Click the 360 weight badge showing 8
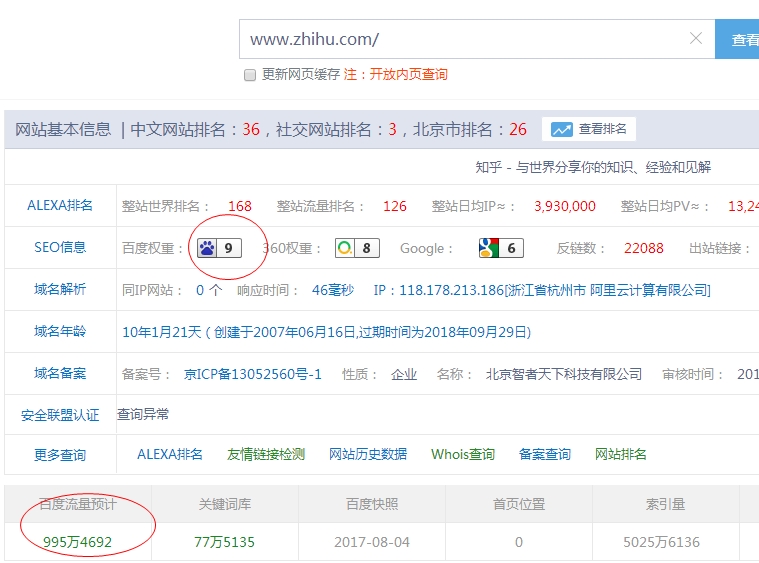The image size is (759, 563). pos(357,248)
